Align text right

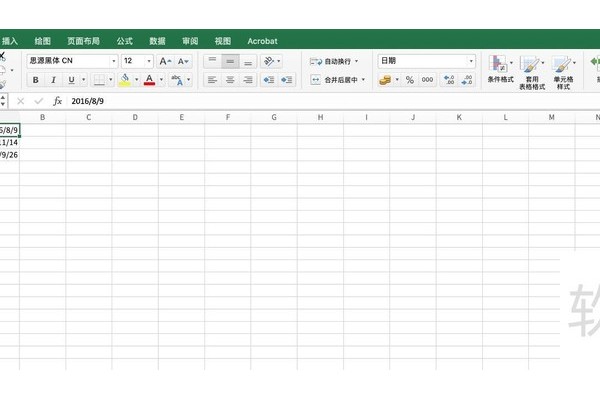[x=248, y=80]
